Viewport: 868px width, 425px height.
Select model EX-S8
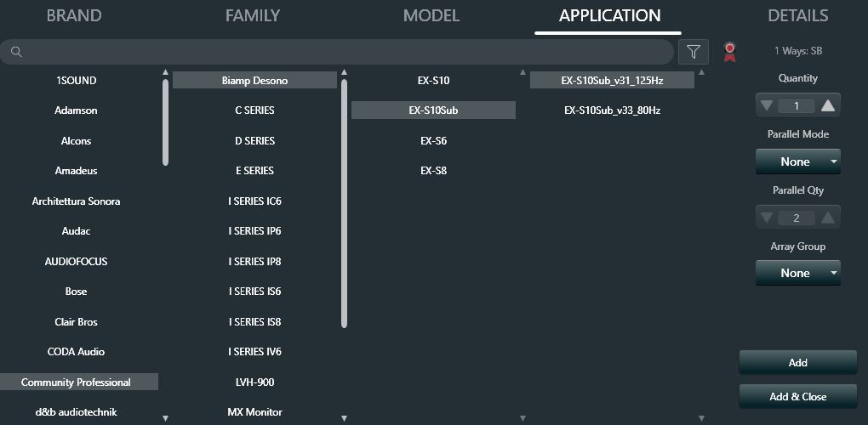[x=433, y=171]
